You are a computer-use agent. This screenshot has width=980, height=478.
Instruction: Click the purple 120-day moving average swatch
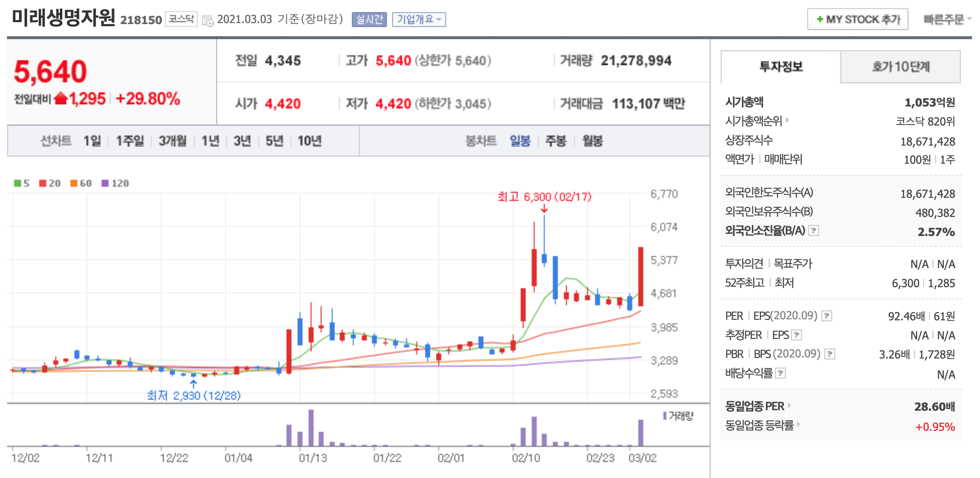click(105, 183)
